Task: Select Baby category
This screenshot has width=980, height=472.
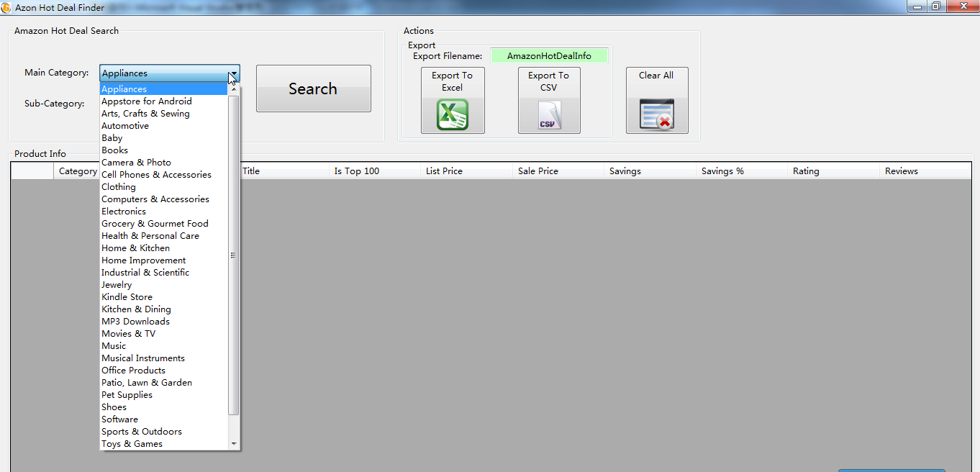Action: (163, 138)
